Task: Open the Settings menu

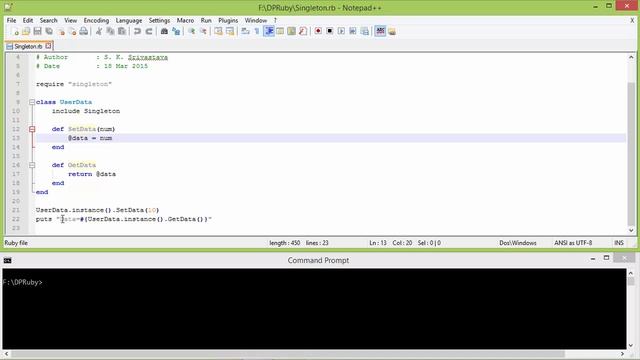Action: (x=159, y=20)
